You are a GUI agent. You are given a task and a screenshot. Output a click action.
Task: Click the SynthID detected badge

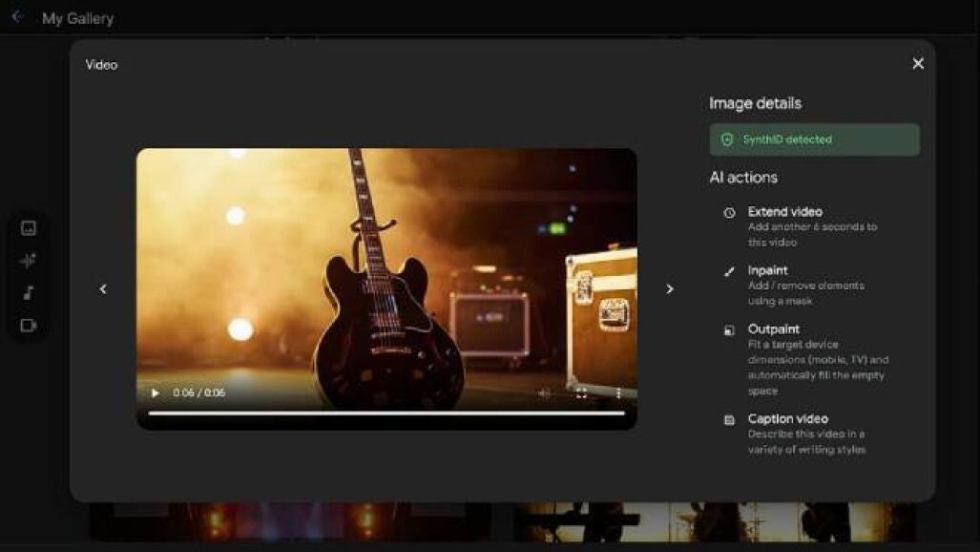tap(814, 139)
